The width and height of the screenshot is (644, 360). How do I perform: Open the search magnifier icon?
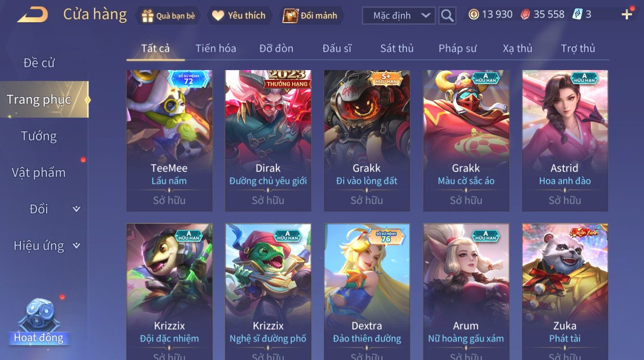(x=447, y=16)
